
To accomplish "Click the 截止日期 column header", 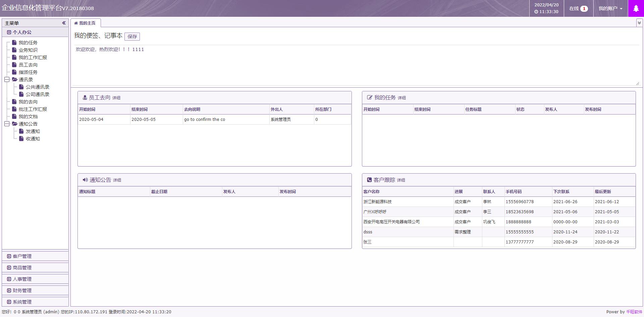I will coord(186,192).
